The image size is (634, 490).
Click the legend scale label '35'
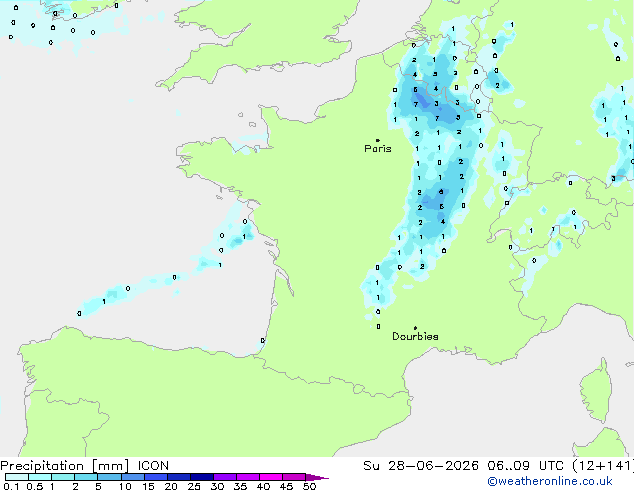[x=240, y=486]
